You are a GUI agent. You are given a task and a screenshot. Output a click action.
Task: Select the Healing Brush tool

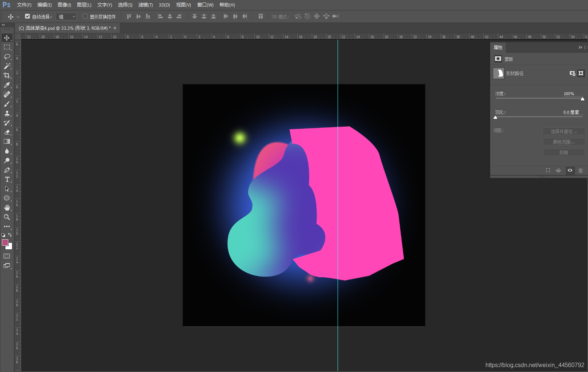(x=7, y=94)
